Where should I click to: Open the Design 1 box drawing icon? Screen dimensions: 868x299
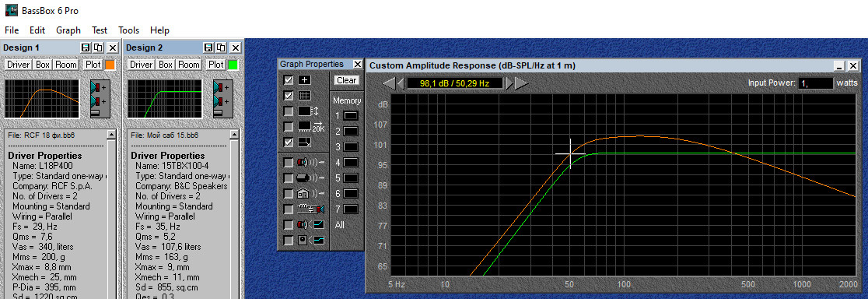click(x=101, y=99)
